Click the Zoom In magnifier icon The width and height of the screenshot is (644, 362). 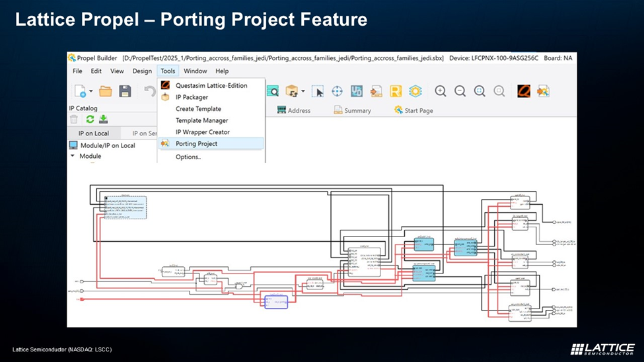pos(441,90)
